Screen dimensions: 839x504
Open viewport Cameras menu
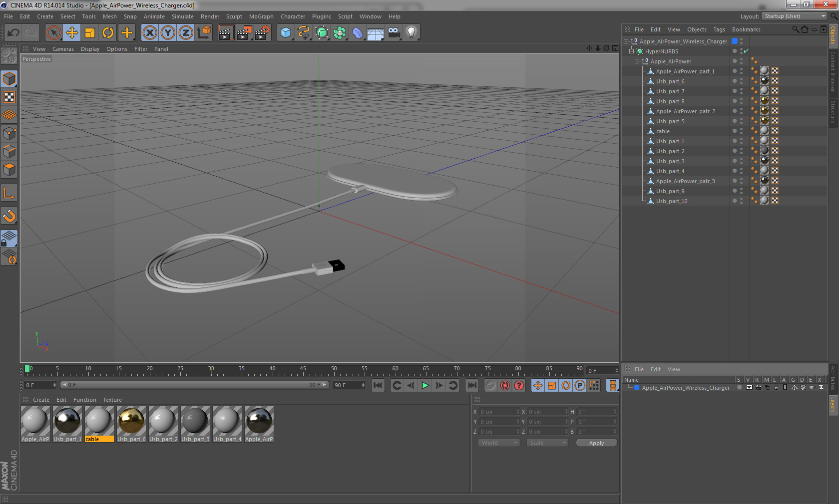click(63, 49)
